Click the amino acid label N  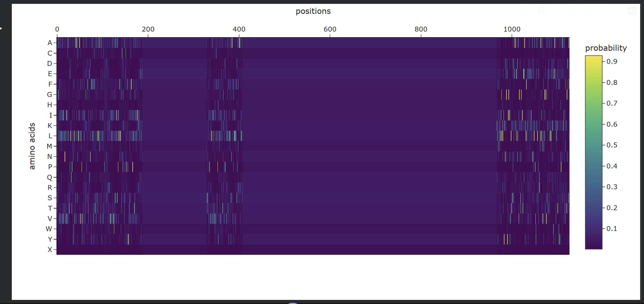[x=50, y=157]
